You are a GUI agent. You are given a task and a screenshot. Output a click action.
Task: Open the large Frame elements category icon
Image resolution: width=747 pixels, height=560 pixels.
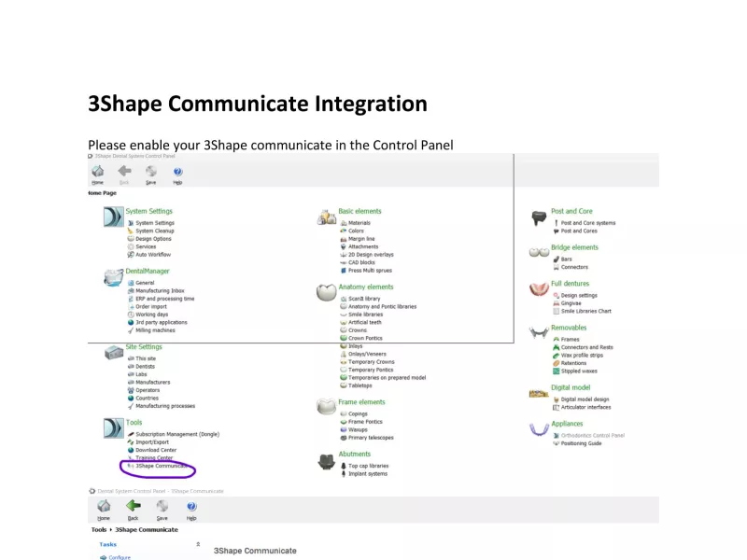[x=326, y=406]
